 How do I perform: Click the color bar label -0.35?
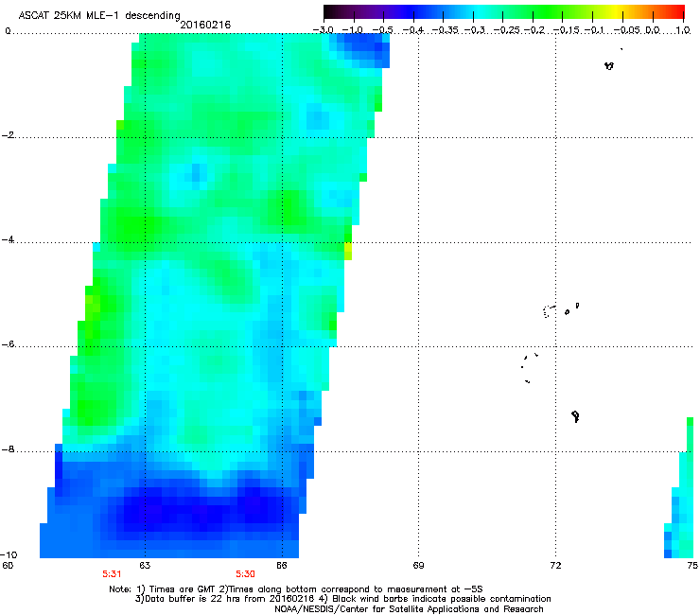pos(446,30)
